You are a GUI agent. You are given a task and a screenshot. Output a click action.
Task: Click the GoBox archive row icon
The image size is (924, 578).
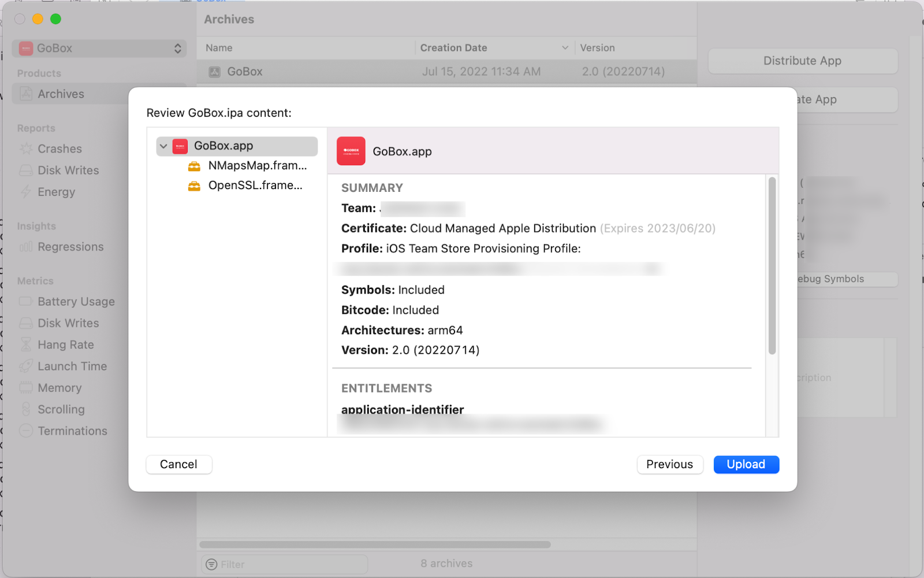pos(214,72)
